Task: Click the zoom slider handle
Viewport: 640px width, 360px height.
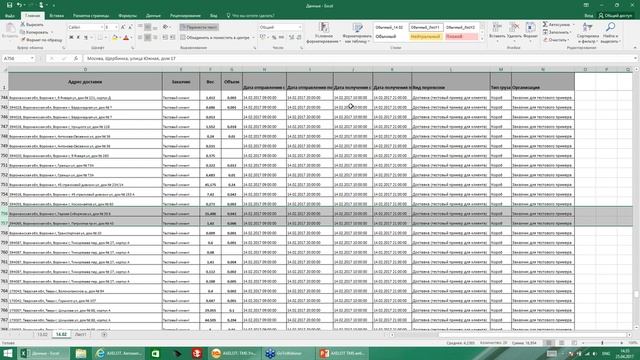Action: [602, 343]
